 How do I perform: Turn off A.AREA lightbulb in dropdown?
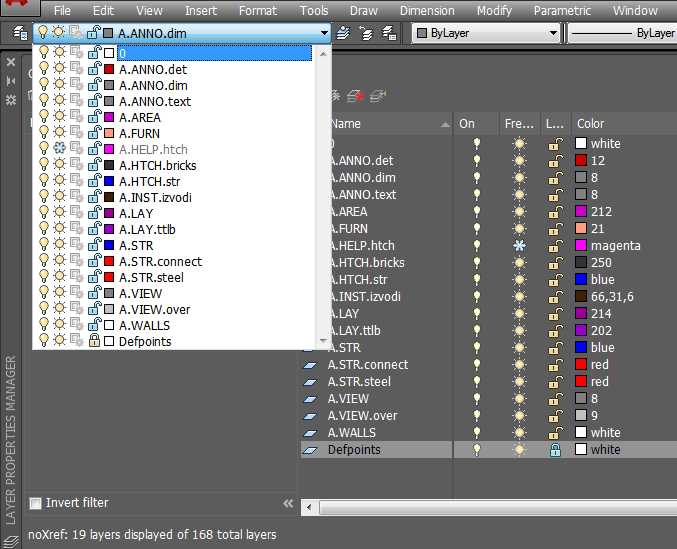[x=43, y=117]
